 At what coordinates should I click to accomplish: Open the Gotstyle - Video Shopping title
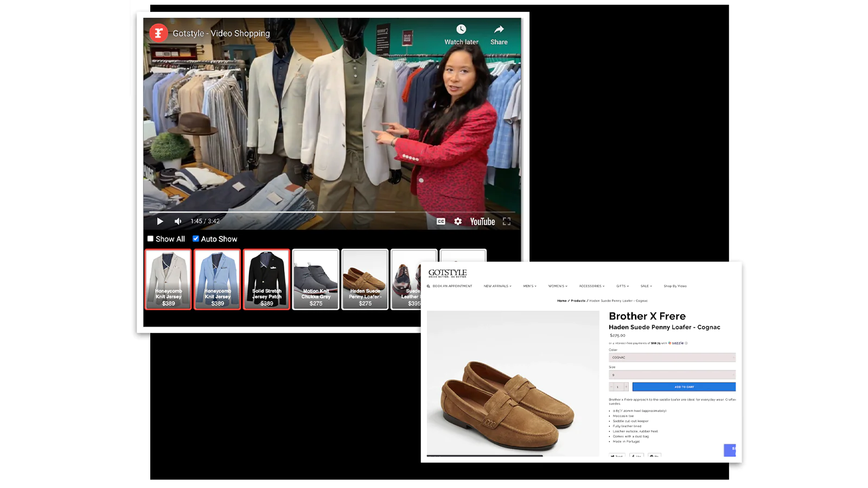point(221,33)
